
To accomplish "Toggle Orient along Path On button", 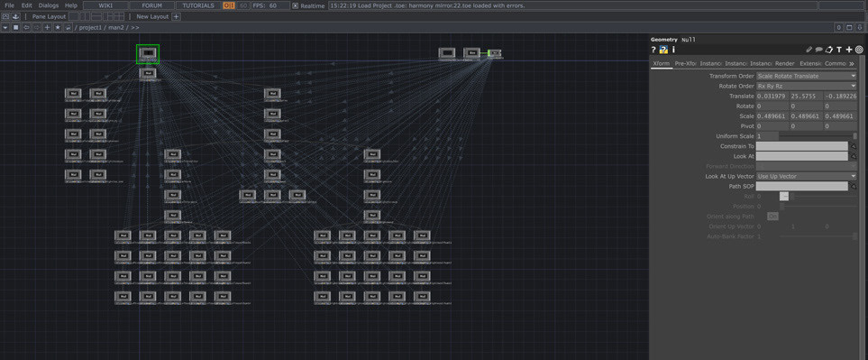I will [772, 217].
